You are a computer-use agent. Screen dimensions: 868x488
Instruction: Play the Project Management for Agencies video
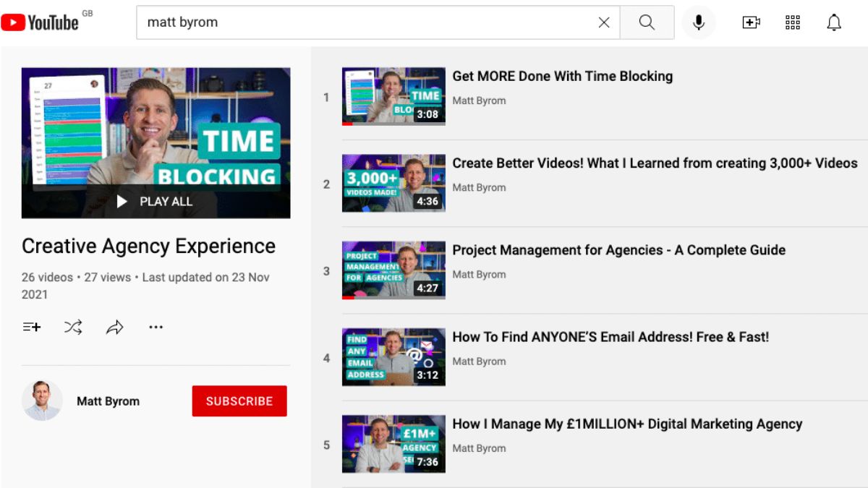pos(618,249)
